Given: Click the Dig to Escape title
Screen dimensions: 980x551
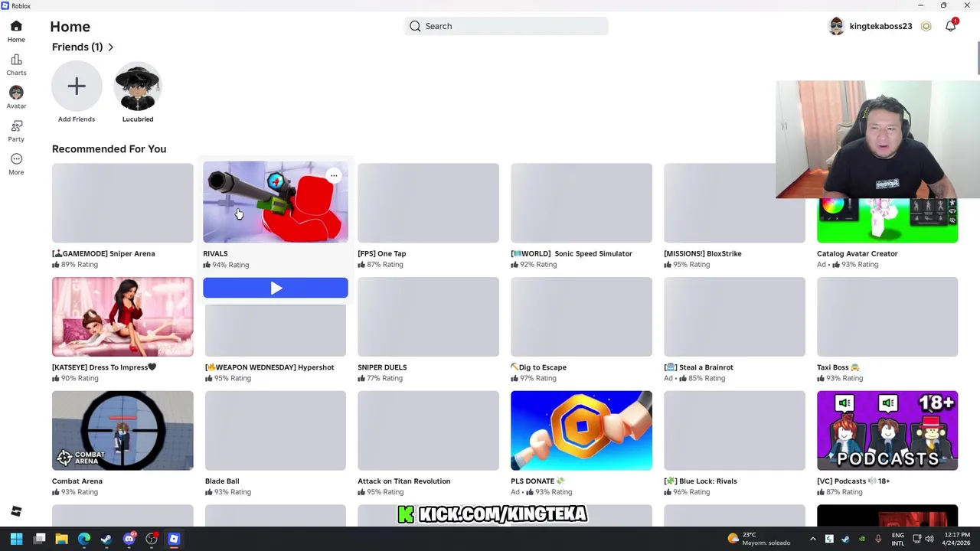Looking at the screenshot, I should 538,367.
